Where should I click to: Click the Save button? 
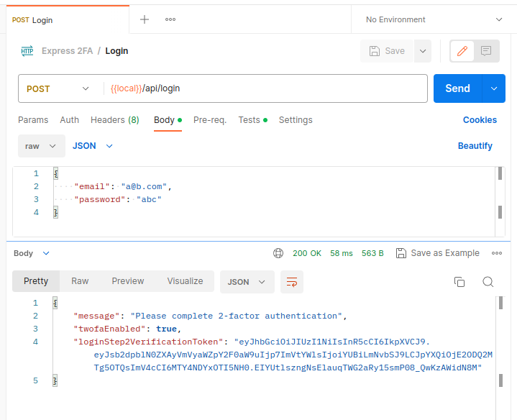[x=387, y=51]
